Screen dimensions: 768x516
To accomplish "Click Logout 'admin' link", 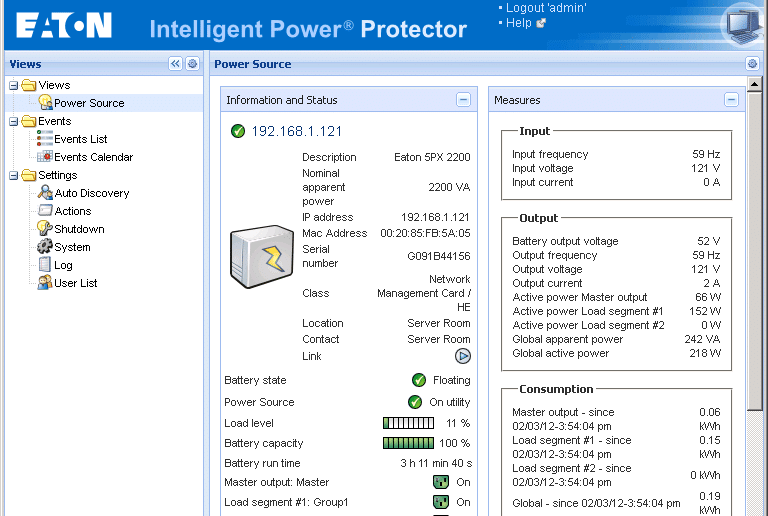I will 546,8.
